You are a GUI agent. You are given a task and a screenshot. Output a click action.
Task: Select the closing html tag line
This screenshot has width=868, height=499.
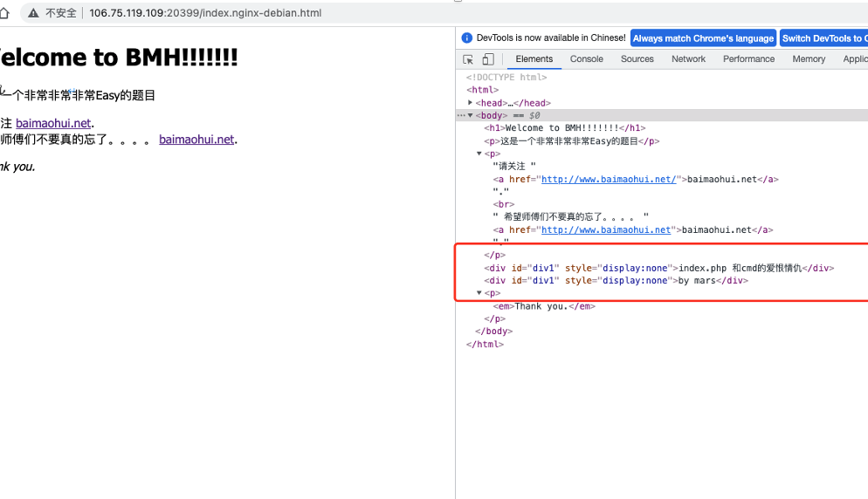pyautogui.click(x=485, y=344)
